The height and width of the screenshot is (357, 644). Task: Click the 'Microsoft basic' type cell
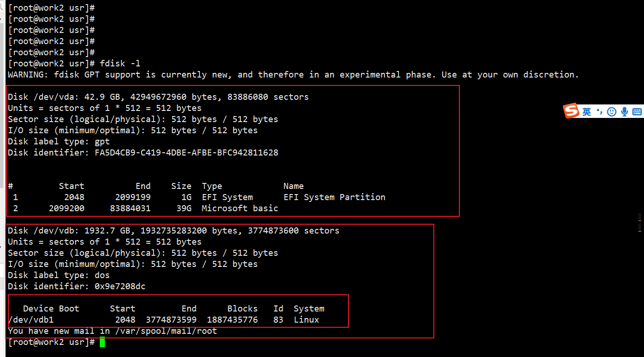[x=240, y=208]
